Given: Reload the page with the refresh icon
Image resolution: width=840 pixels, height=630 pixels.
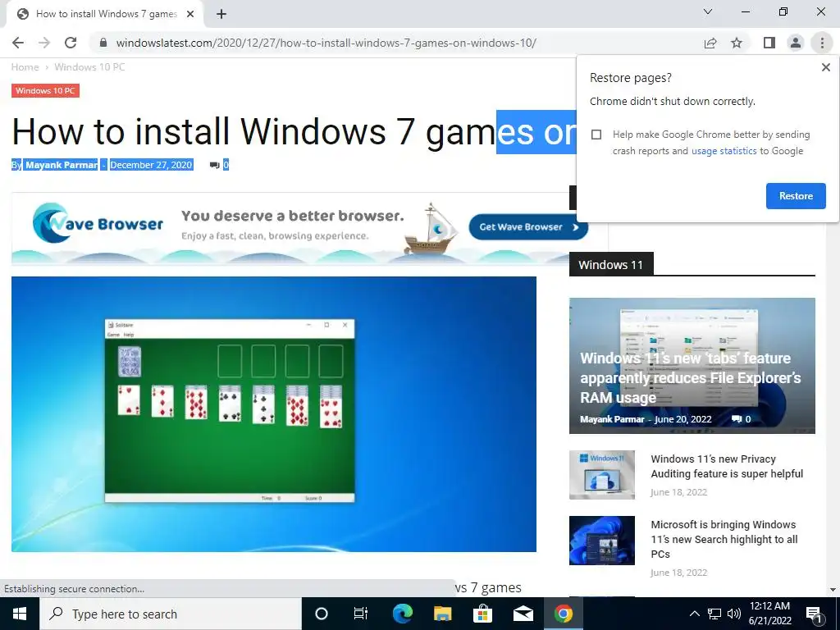Looking at the screenshot, I should [x=71, y=43].
